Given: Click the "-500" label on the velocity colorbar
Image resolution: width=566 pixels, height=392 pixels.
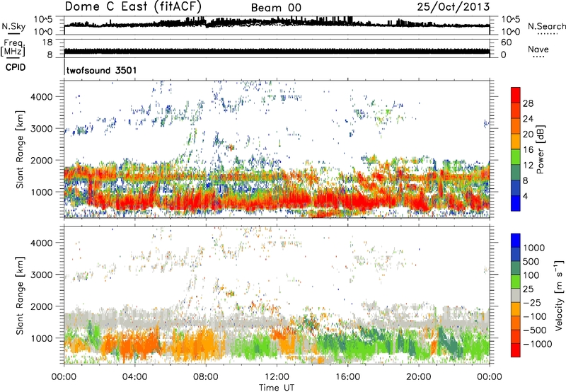Looking at the screenshot, I should click(x=534, y=330).
